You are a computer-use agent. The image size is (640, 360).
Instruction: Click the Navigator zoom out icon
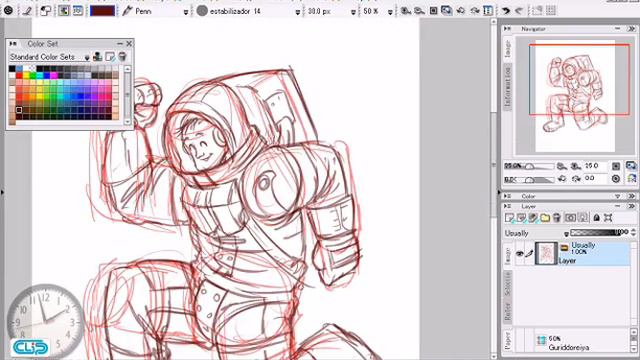pos(562,166)
